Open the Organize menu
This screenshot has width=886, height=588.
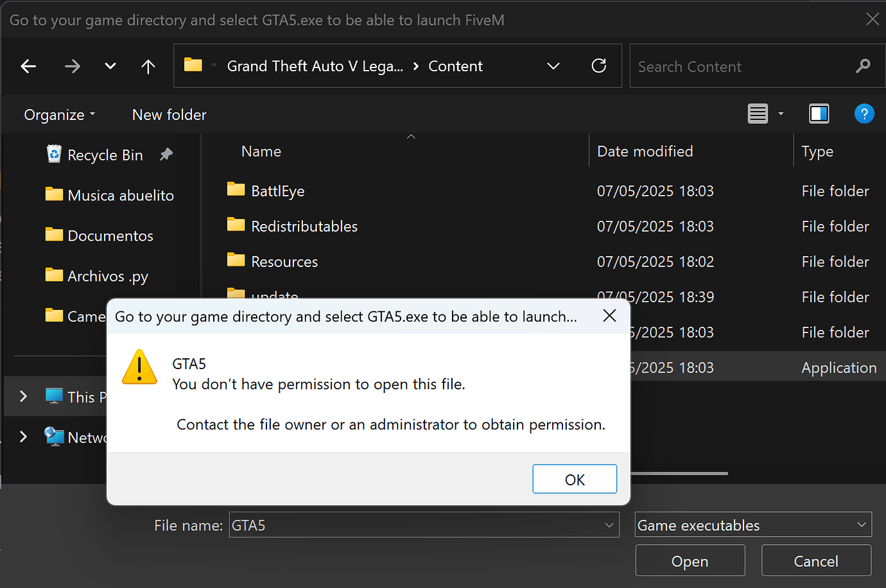coord(58,114)
